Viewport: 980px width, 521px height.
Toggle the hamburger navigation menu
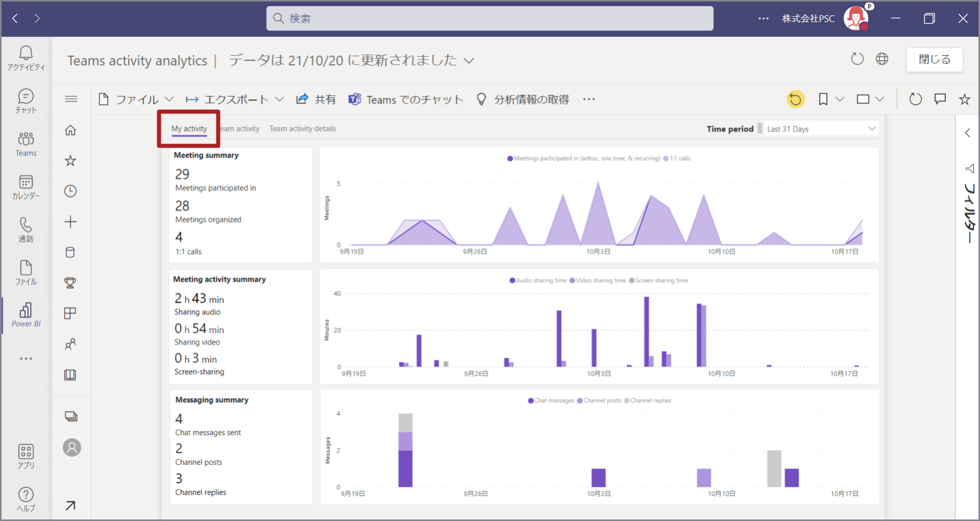(71, 99)
